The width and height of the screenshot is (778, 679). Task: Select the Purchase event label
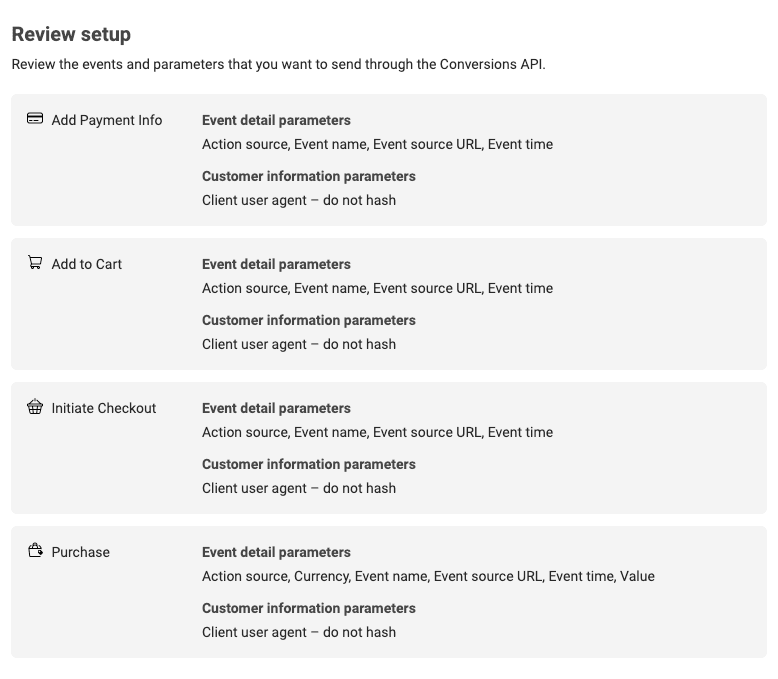coord(80,552)
